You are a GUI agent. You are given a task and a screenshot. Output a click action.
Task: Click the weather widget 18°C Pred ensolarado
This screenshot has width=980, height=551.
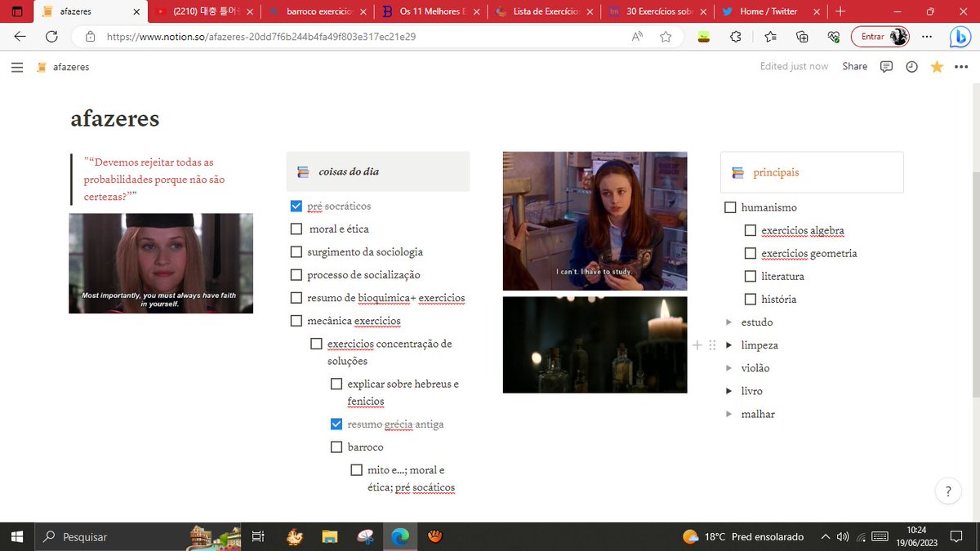743,536
